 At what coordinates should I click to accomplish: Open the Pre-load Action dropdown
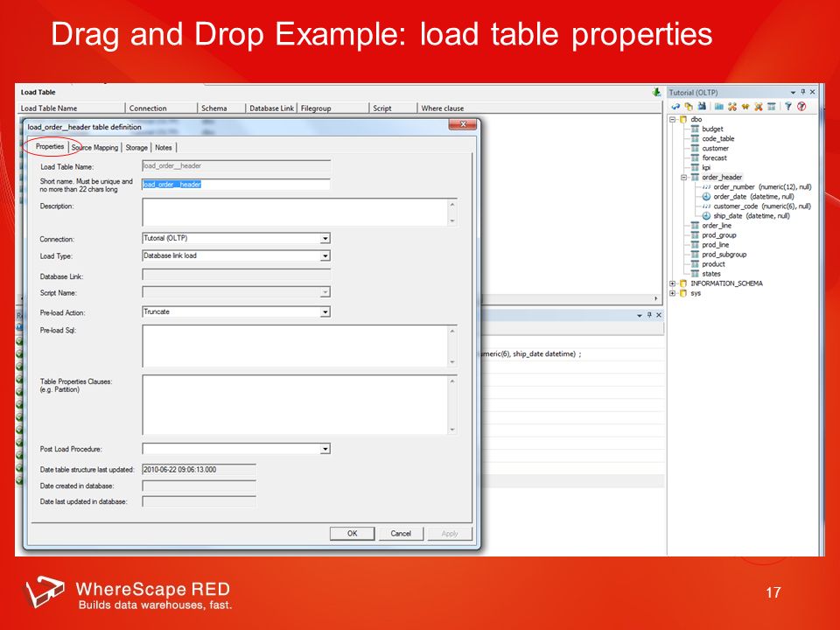click(x=325, y=312)
